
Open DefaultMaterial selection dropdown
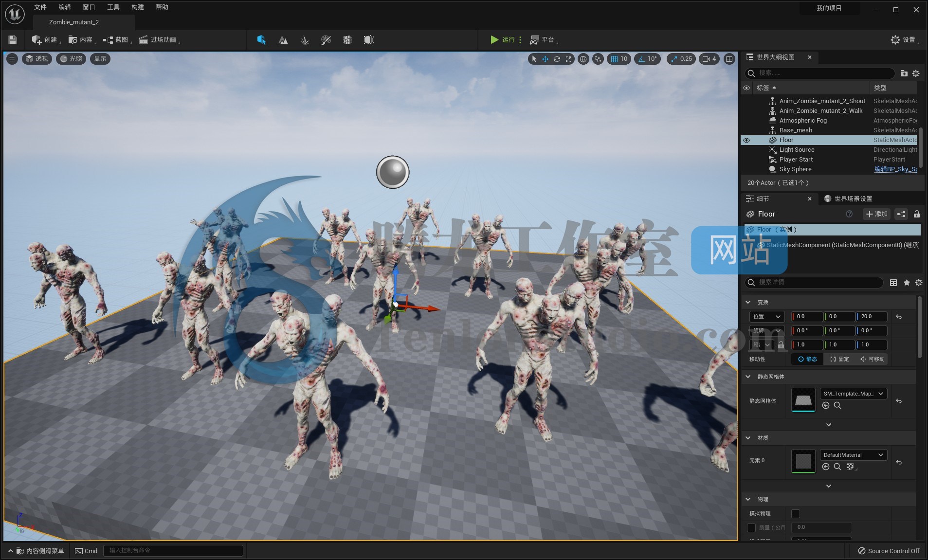point(854,455)
